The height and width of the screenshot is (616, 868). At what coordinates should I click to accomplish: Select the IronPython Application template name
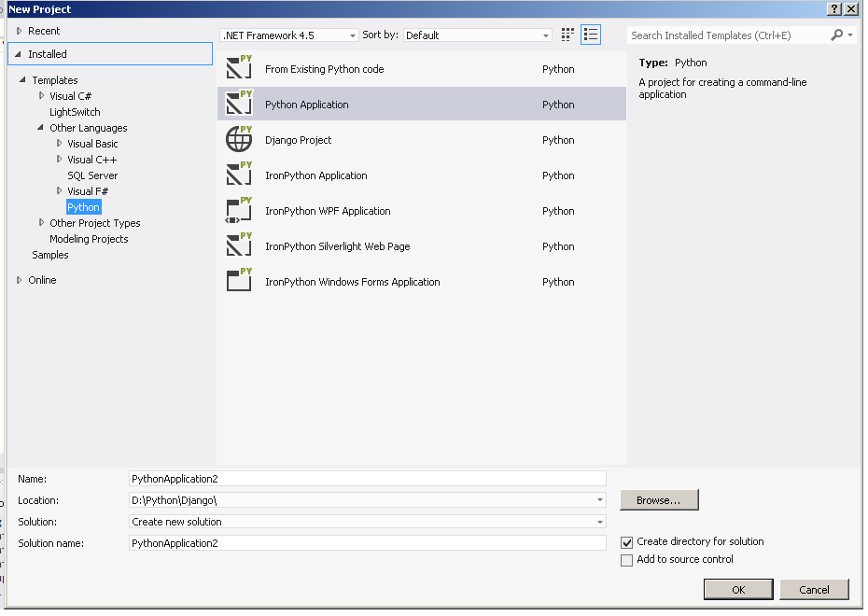tap(316, 175)
